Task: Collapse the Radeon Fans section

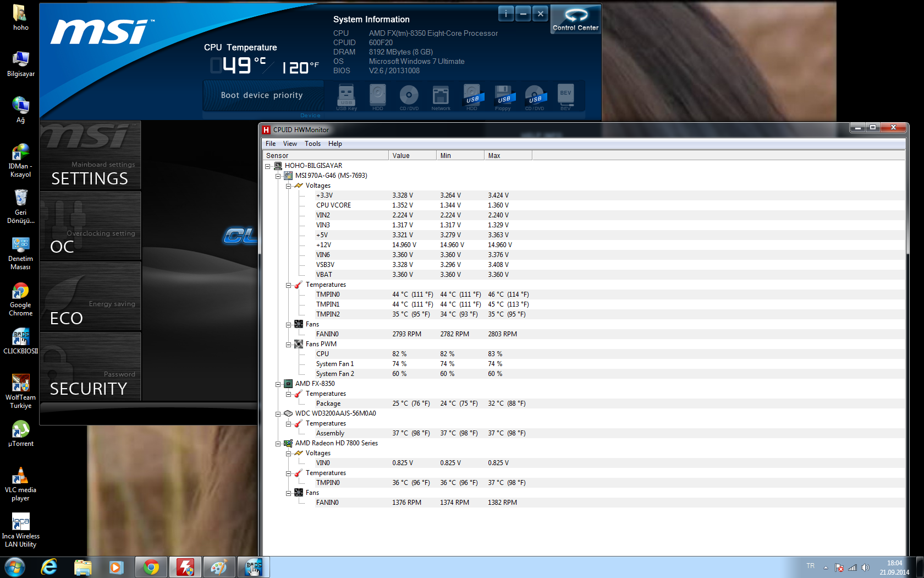Action: point(289,493)
